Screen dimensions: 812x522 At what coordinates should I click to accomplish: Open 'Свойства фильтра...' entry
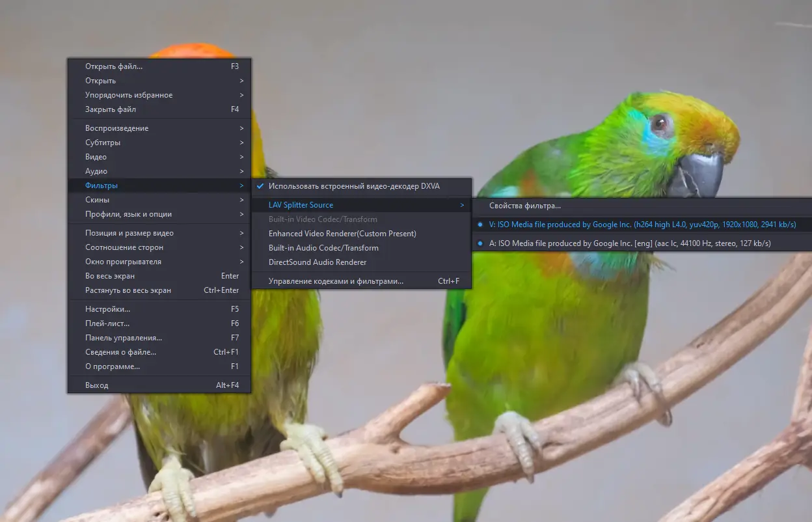point(642,206)
